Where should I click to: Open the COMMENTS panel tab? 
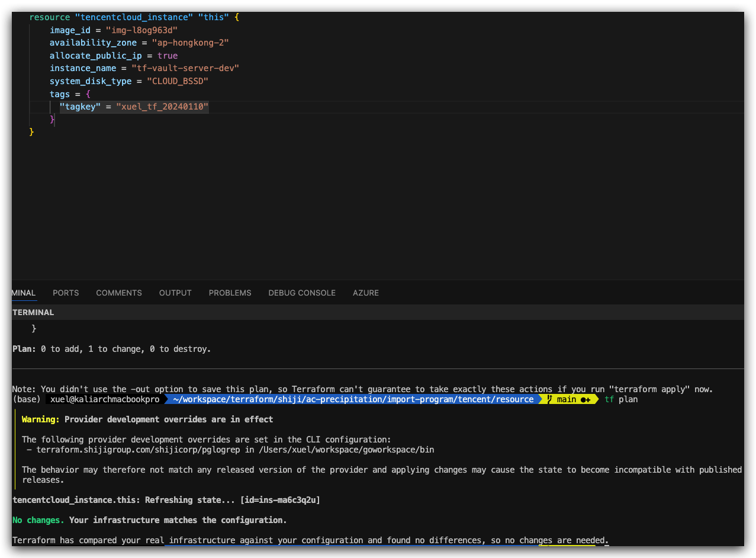(x=119, y=293)
